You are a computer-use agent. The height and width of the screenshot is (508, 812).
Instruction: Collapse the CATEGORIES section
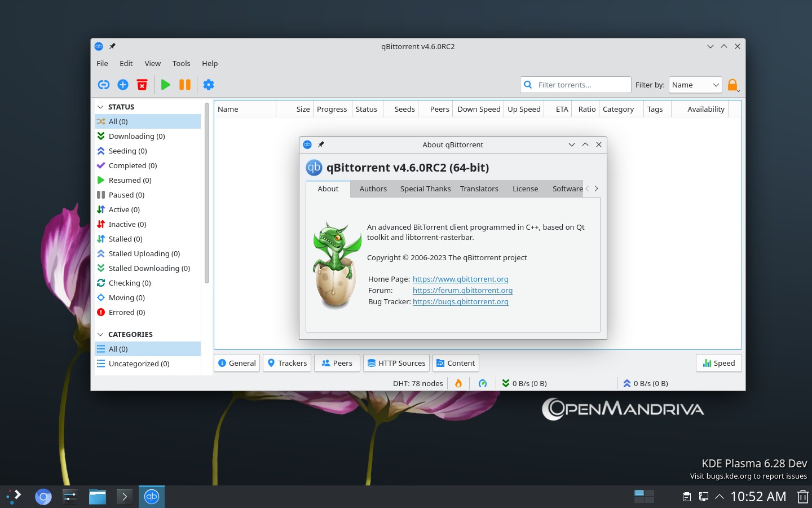[x=101, y=335]
